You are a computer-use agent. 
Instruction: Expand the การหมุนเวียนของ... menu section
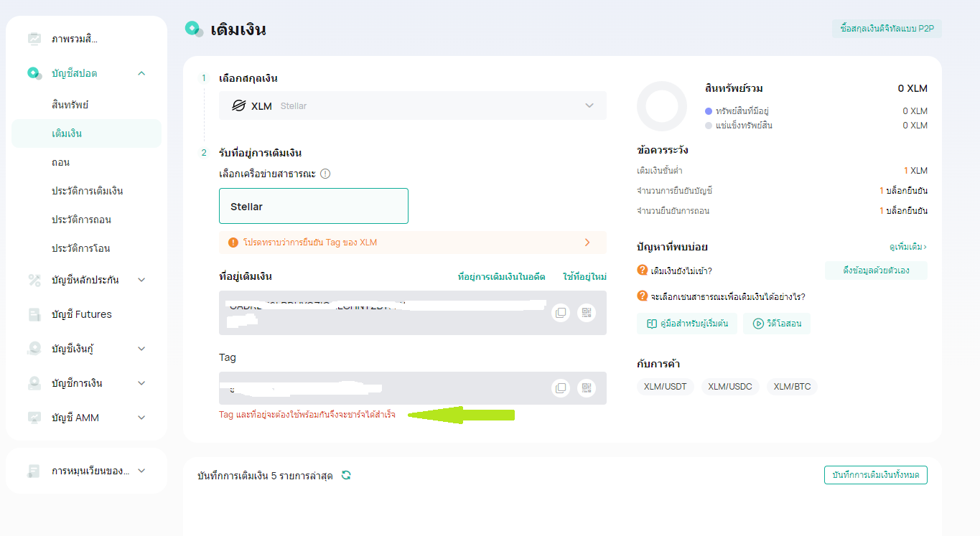(x=141, y=471)
